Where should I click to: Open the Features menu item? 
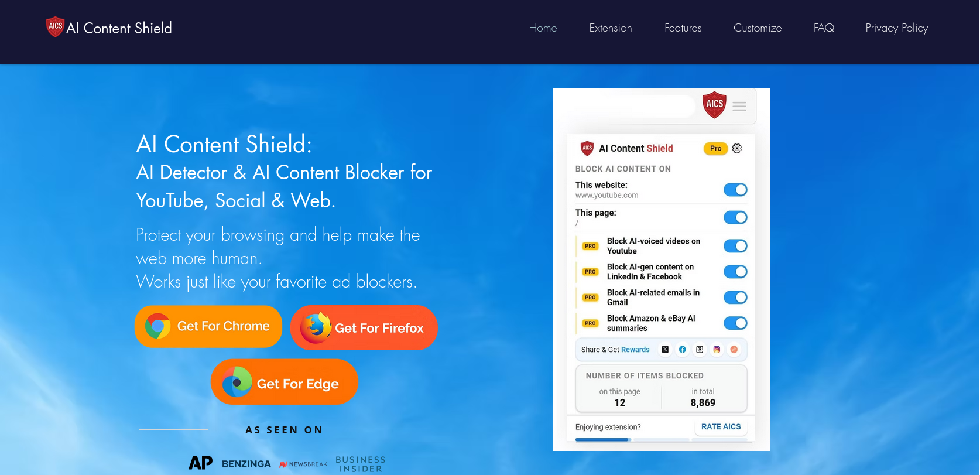(683, 28)
